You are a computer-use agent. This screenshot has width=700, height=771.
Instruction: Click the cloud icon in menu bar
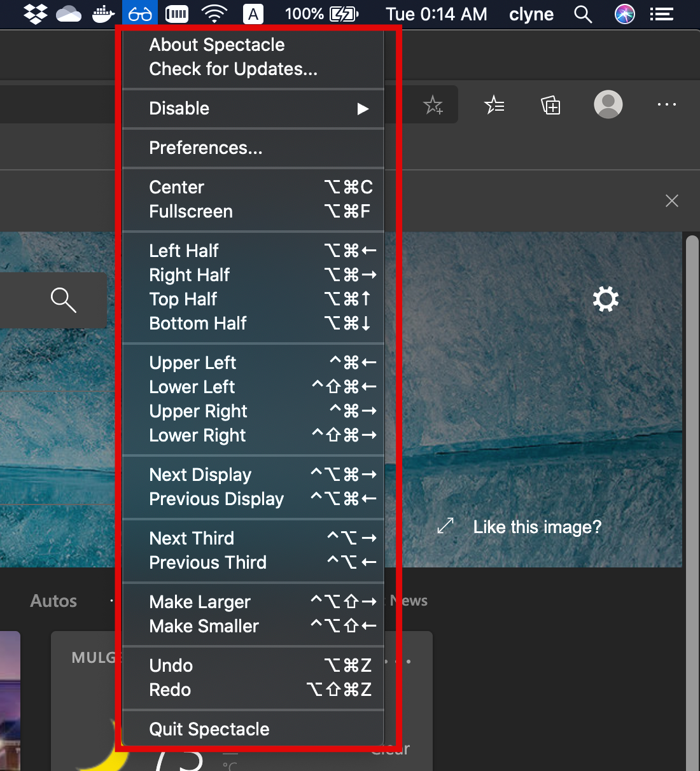click(x=69, y=14)
